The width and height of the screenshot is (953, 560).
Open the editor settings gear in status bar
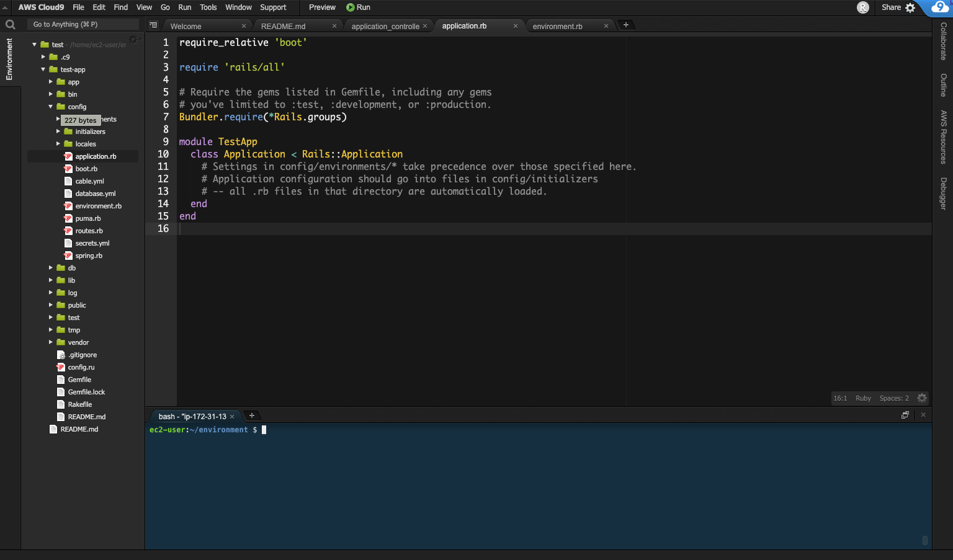pos(922,398)
